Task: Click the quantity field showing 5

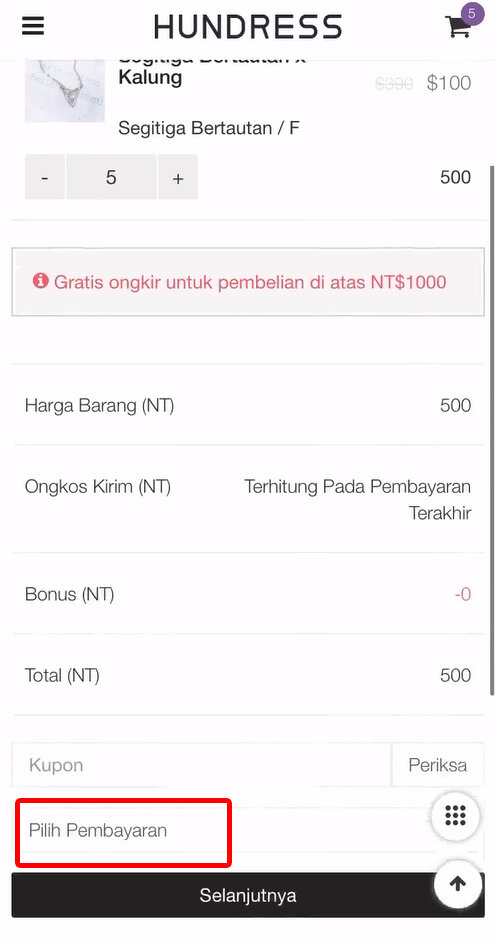Action: click(x=111, y=177)
